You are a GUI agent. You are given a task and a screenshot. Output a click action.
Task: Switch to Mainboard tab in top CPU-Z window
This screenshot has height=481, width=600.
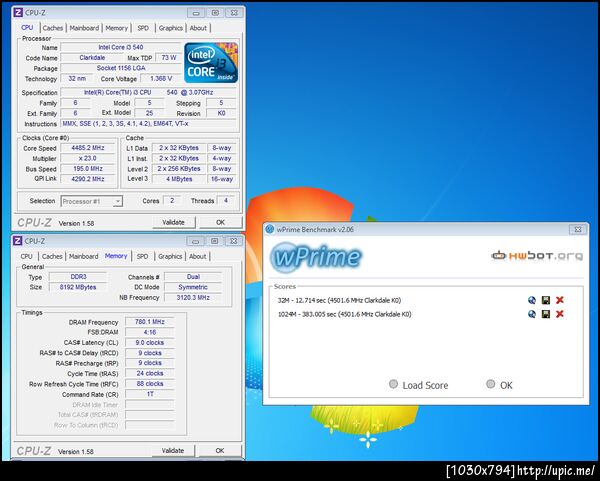tap(84, 28)
